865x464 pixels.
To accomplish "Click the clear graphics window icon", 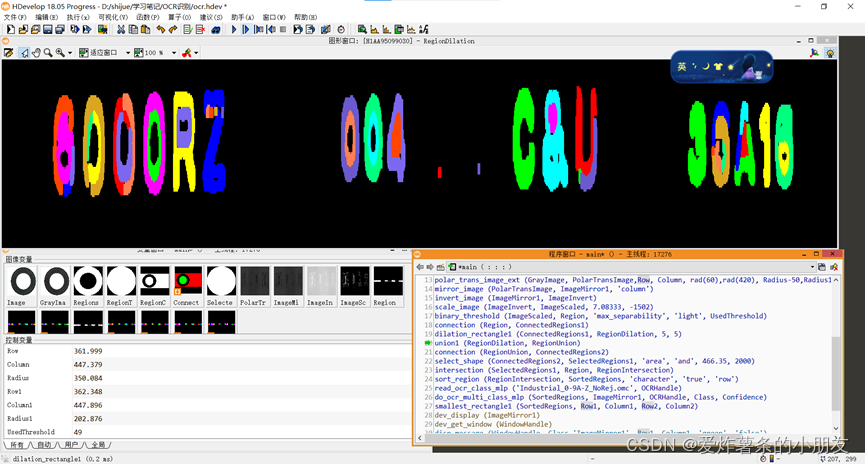I will click(x=8, y=52).
